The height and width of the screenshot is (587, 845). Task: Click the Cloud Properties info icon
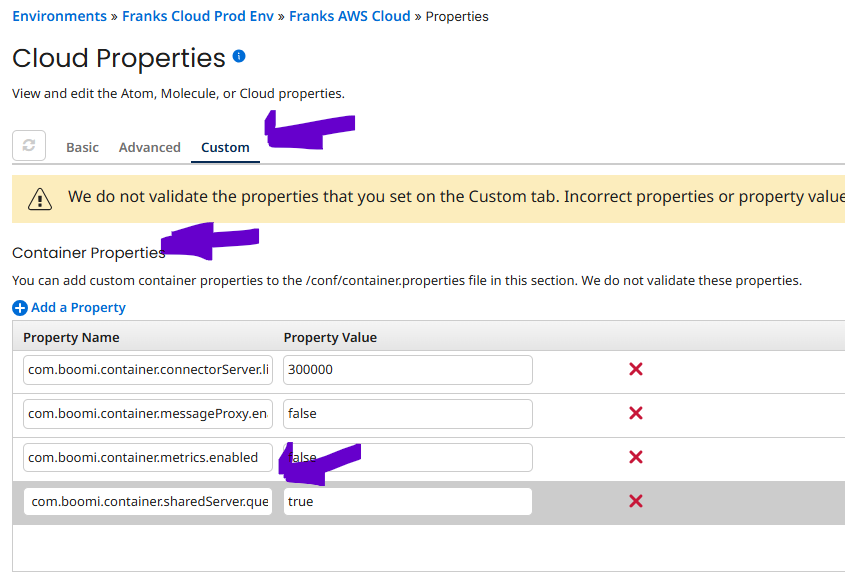tap(239, 56)
